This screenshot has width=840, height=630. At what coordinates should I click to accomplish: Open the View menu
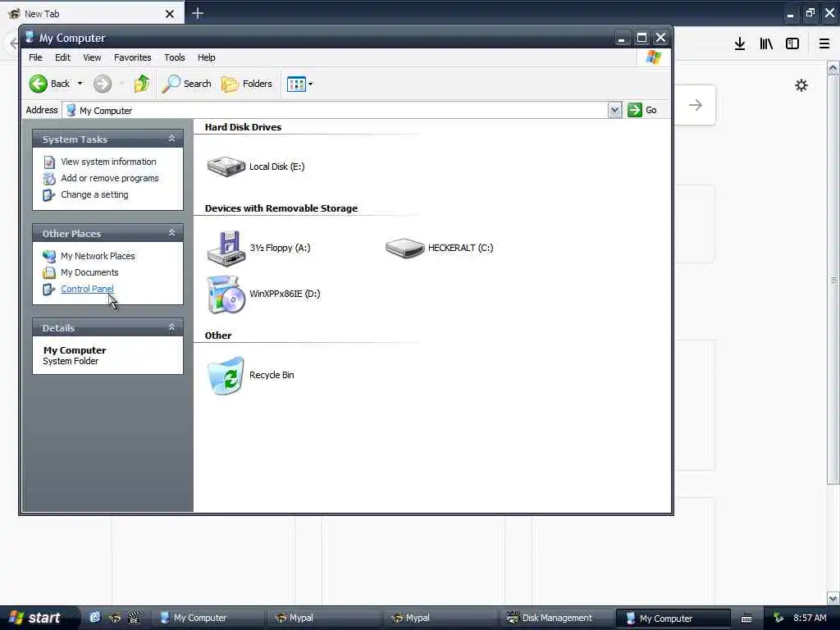(x=92, y=57)
